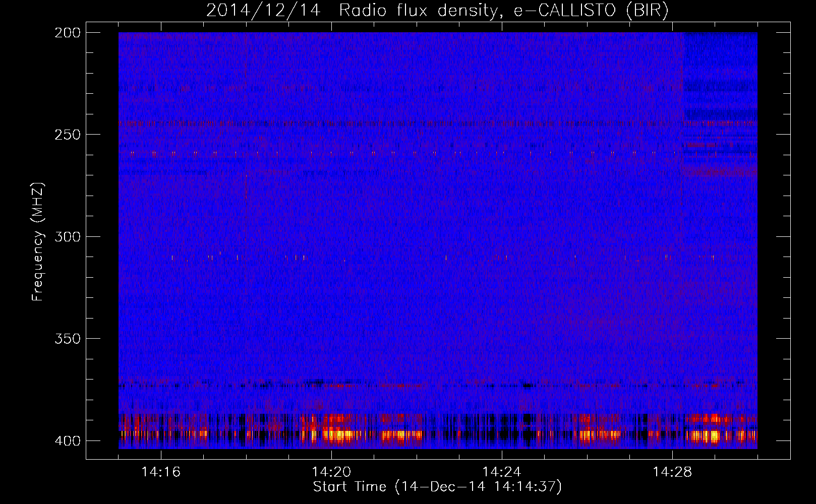This screenshot has width=816, height=504.
Task: Click the frequency tick label '350'
Action: 68,339
